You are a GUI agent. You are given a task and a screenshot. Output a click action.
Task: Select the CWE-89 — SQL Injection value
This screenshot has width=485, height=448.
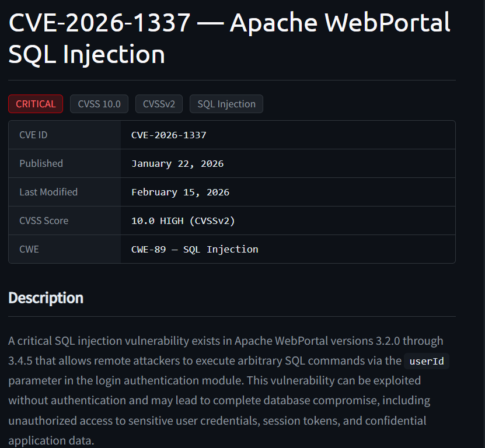(x=194, y=249)
